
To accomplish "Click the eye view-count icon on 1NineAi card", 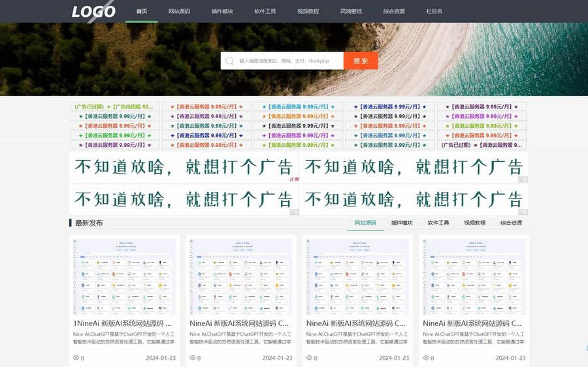I will 76,358.
